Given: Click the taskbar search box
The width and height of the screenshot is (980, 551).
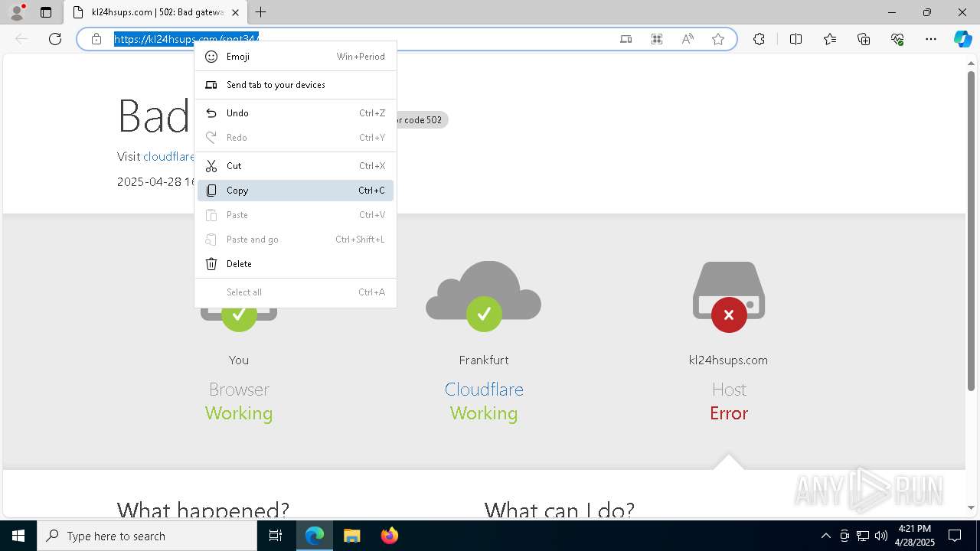Looking at the screenshot, I should pos(147,536).
